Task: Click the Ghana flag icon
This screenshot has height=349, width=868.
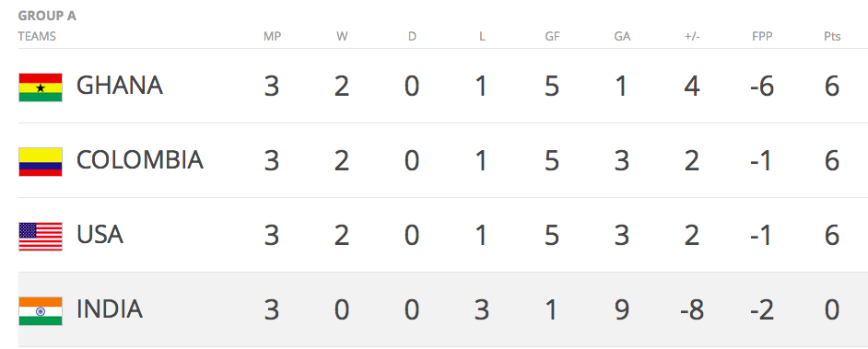Action: 41,87
